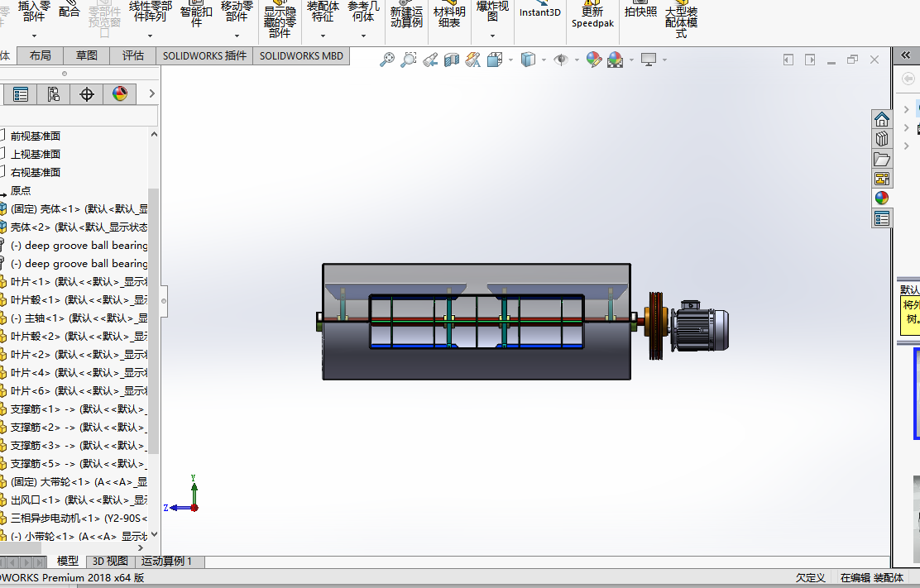Screen dimensions: 920x588
Task: Click the 材料明细表 button
Action: (449, 14)
